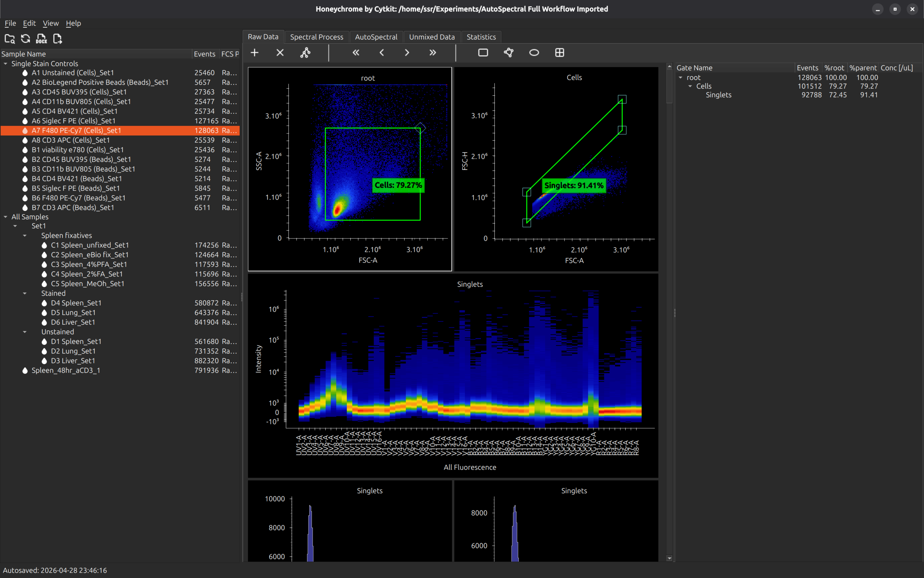Viewport: 924px width, 578px height.
Task: Go to previous sample arrow
Action: click(381, 53)
